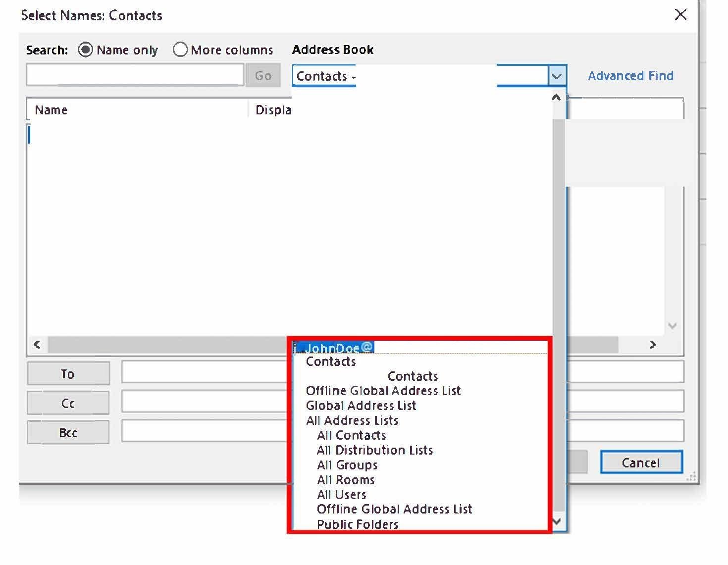The width and height of the screenshot is (728, 565).
Task: Close the Select Names window
Action: (x=681, y=15)
